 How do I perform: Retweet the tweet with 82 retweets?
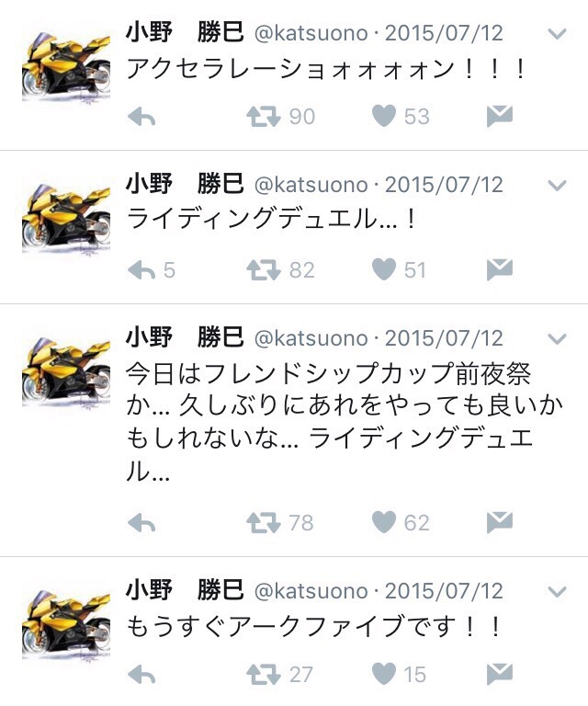click(264, 270)
